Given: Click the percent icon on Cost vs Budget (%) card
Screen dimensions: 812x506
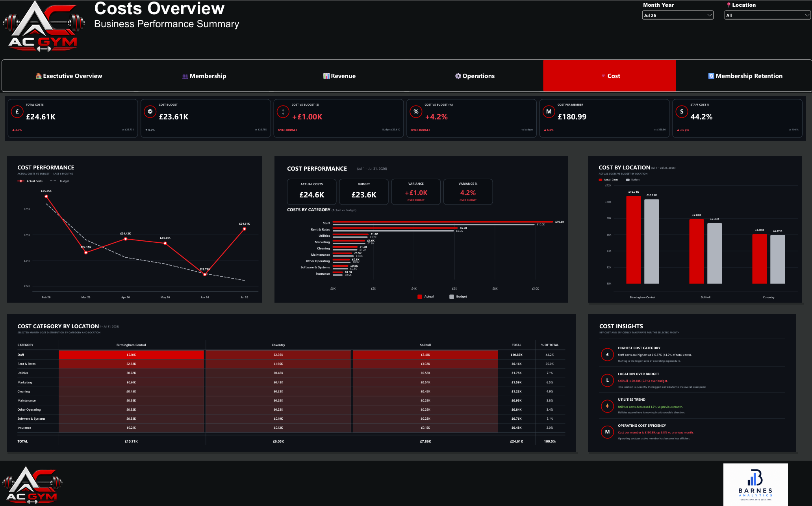Looking at the screenshot, I should tap(416, 112).
